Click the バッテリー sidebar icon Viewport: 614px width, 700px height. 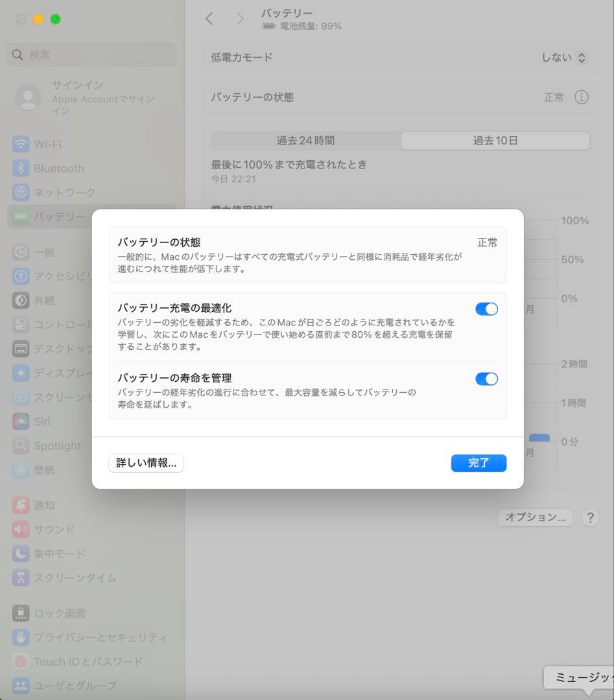tap(20, 216)
